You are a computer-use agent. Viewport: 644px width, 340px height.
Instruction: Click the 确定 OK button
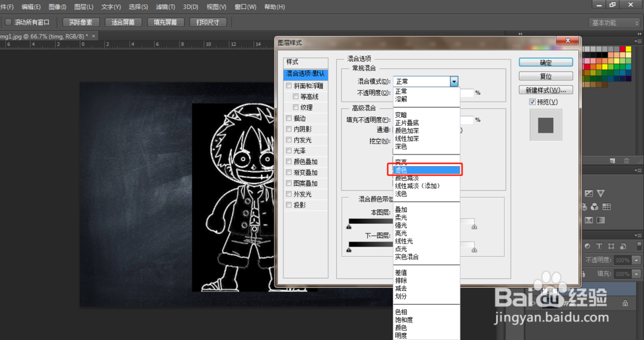click(546, 62)
